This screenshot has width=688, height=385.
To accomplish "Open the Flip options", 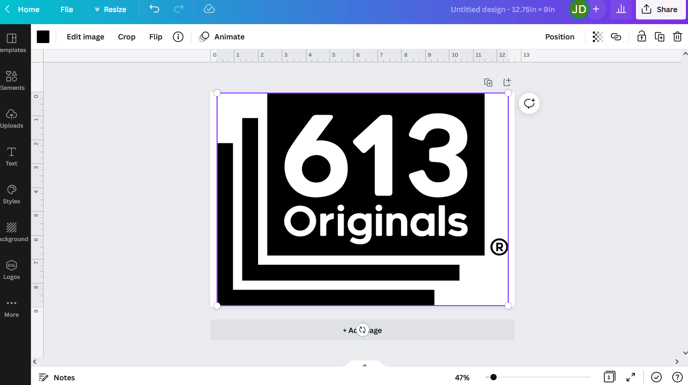I will pyautogui.click(x=156, y=37).
